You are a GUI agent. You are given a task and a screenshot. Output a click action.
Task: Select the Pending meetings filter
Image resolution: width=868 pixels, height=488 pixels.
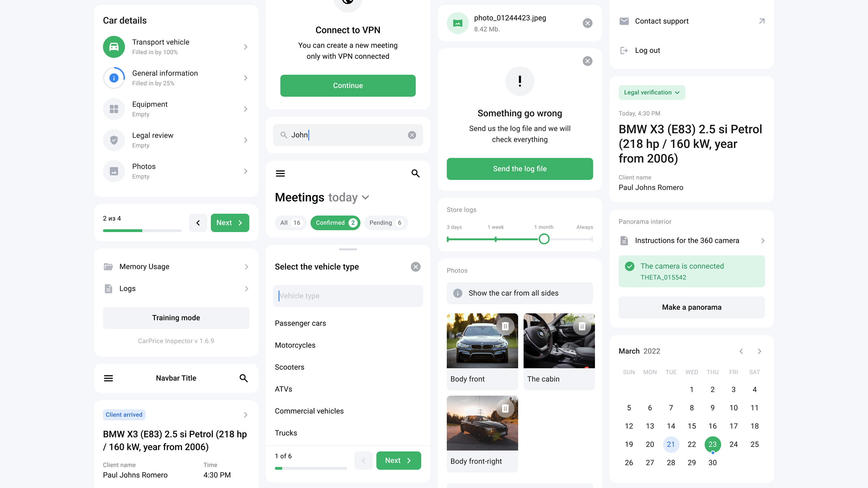click(385, 222)
